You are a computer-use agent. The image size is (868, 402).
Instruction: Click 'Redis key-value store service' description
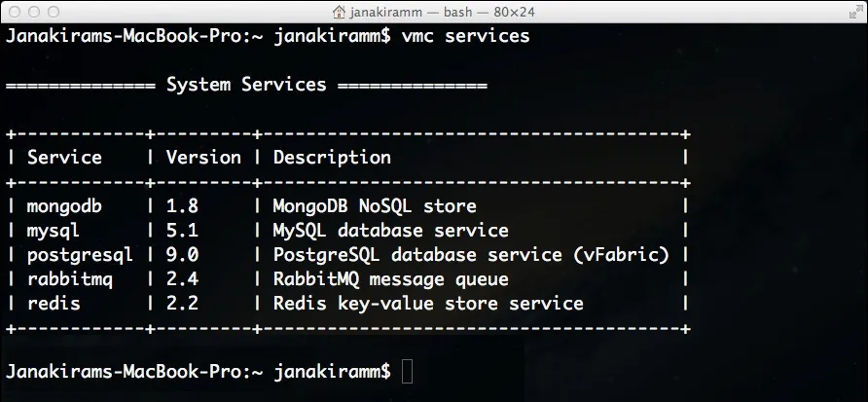coord(428,304)
